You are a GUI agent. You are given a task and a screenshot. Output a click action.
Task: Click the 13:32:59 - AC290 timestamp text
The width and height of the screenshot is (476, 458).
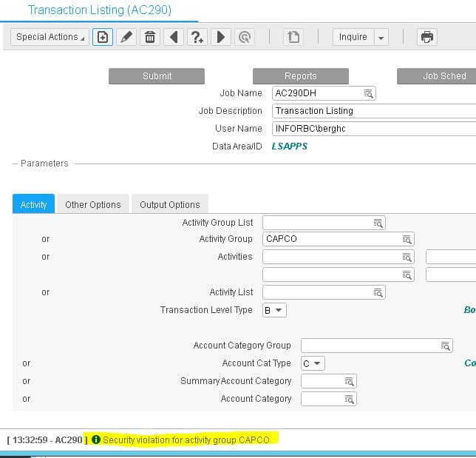pos(47,440)
